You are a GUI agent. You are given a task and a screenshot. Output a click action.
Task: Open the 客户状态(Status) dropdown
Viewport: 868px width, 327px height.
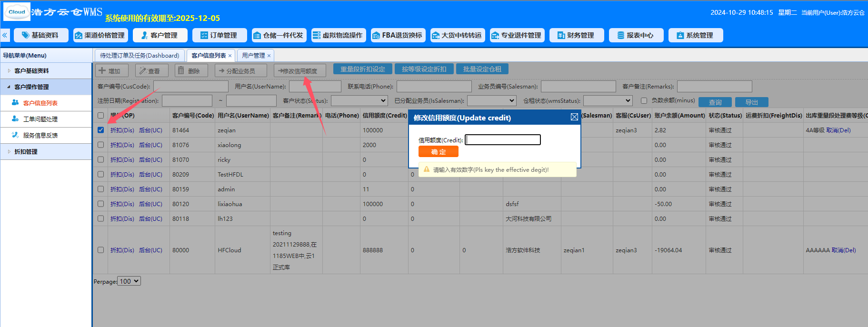pos(359,100)
